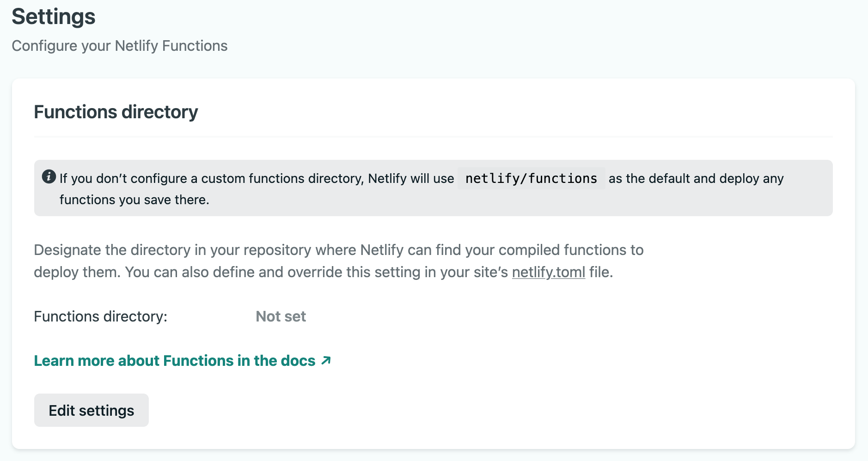The height and width of the screenshot is (461, 868).
Task: Click the word "file." after netlify.toml
Action: (601, 272)
